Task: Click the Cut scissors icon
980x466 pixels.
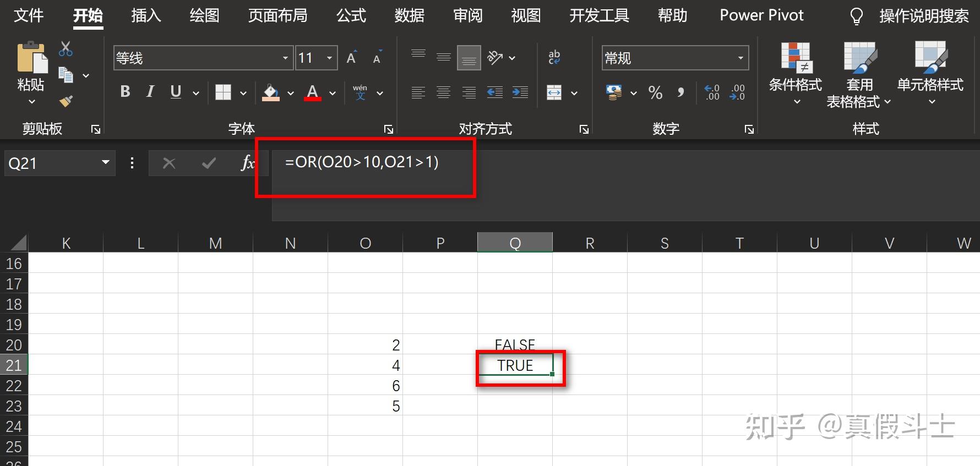Action: [66, 49]
